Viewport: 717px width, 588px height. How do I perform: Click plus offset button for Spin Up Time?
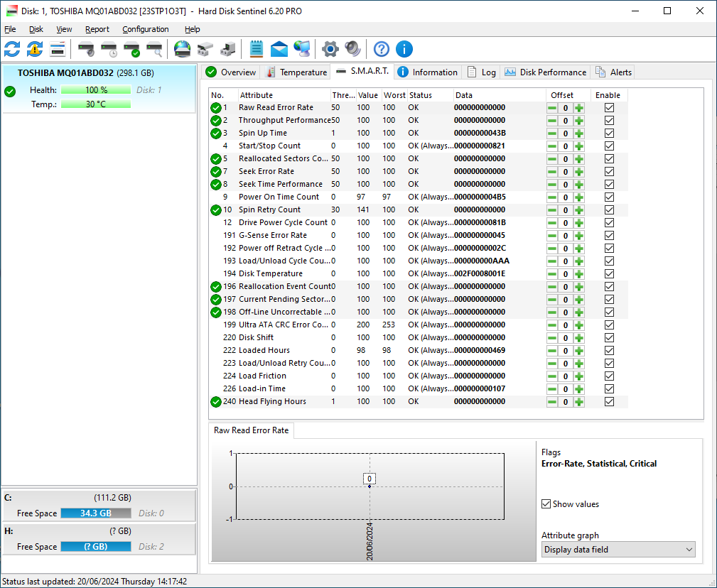click(x=579, y=134)
